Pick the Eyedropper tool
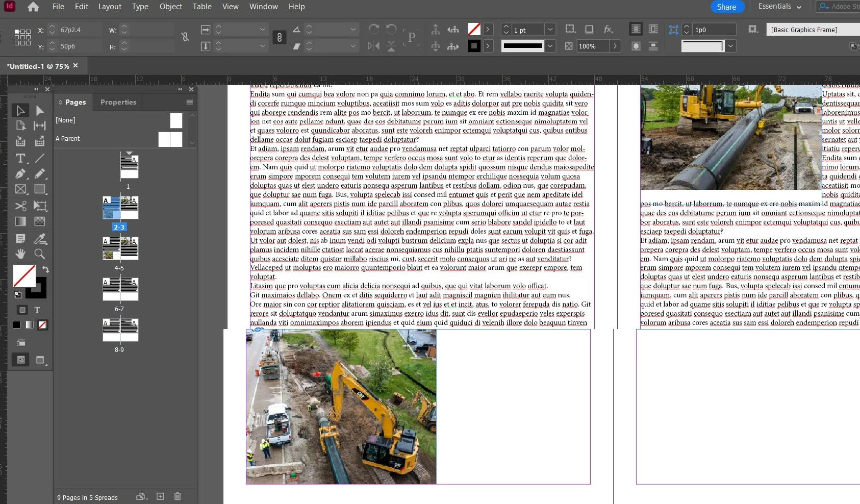The height and width of the screenshot is (504, 860). pos(40,238)
